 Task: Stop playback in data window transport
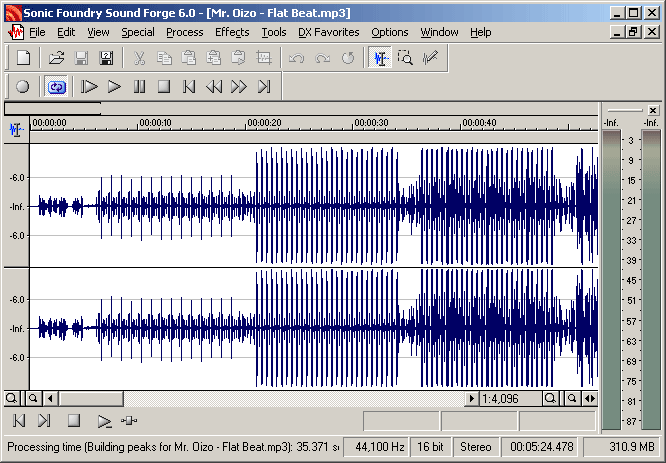[x=74, y=421]
